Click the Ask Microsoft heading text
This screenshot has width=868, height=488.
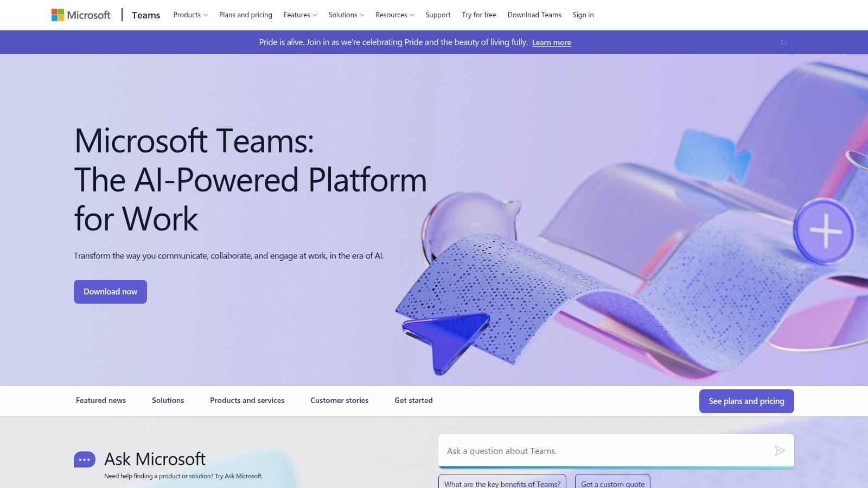click(x=155, y=459)
